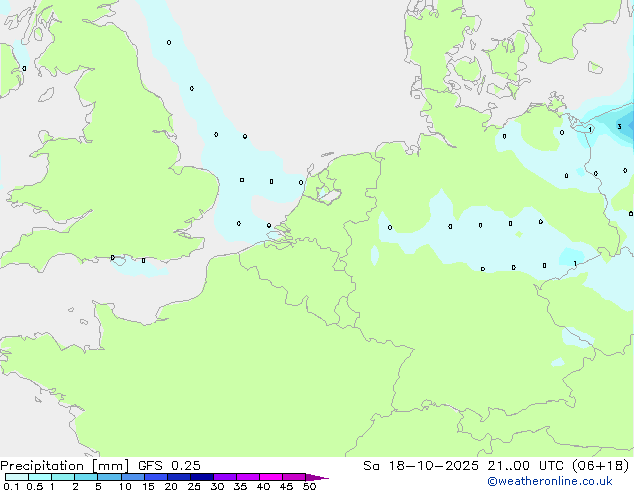Click the '(06+18)' run offset text
This screenshot has height=490, width=634.
(x=601, y=466)
